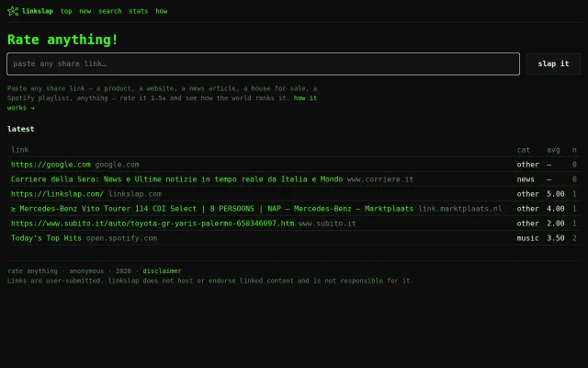Open the new nav link

[85, 11]
